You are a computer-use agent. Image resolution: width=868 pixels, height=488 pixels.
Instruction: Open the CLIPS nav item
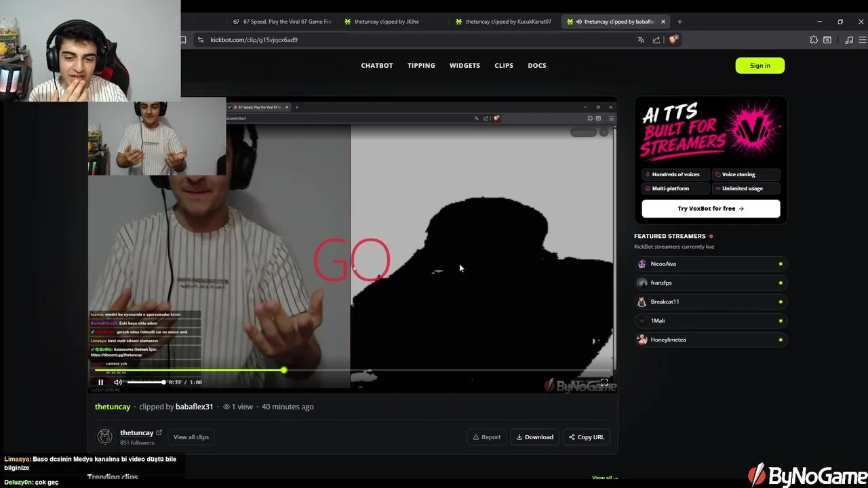pos(504,66)
